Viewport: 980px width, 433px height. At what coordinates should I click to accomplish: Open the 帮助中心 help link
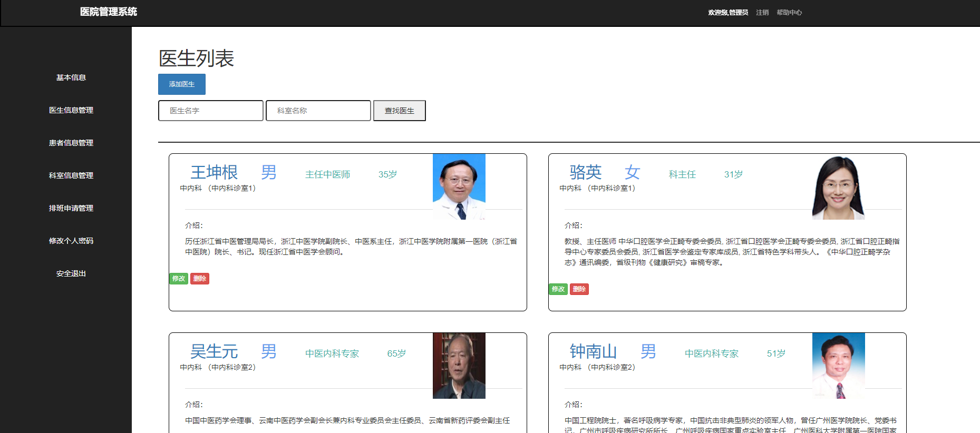pyautogui.click(x=789, y=12)
